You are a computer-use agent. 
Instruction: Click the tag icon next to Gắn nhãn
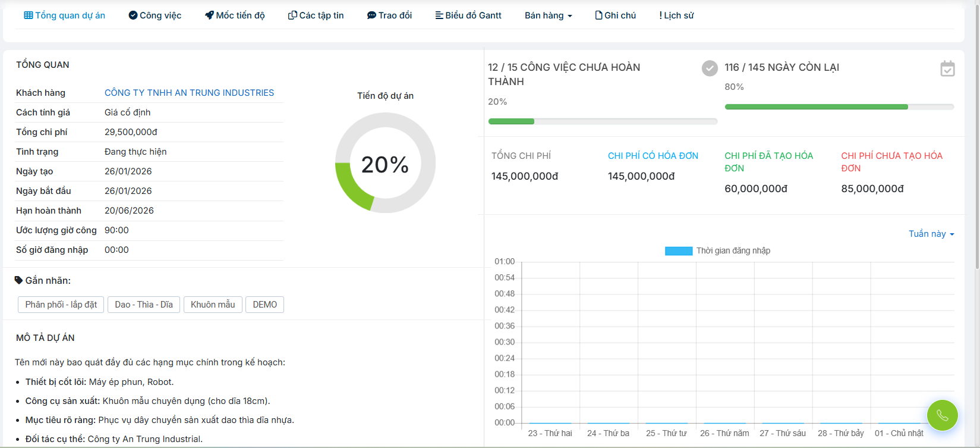point(19,280)
